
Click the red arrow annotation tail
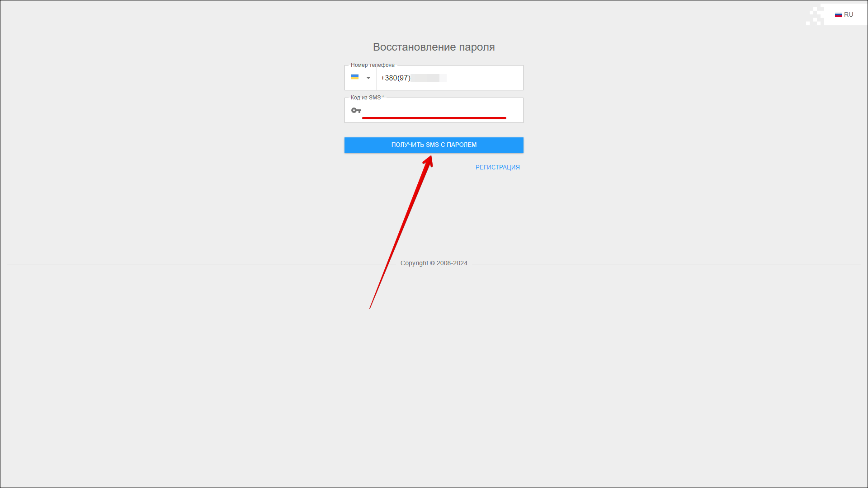point(372,305)
